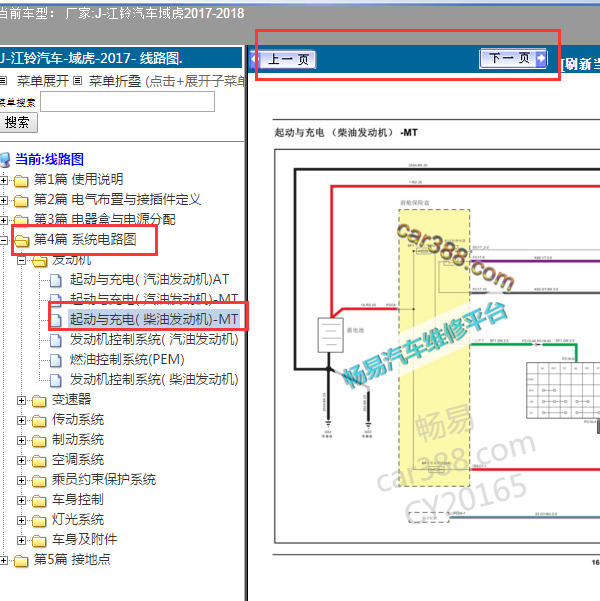Screen dimensions: 600x601
Task: Expand the 第1篇 使用说明 folder
Action: click(x=4, y=180)
